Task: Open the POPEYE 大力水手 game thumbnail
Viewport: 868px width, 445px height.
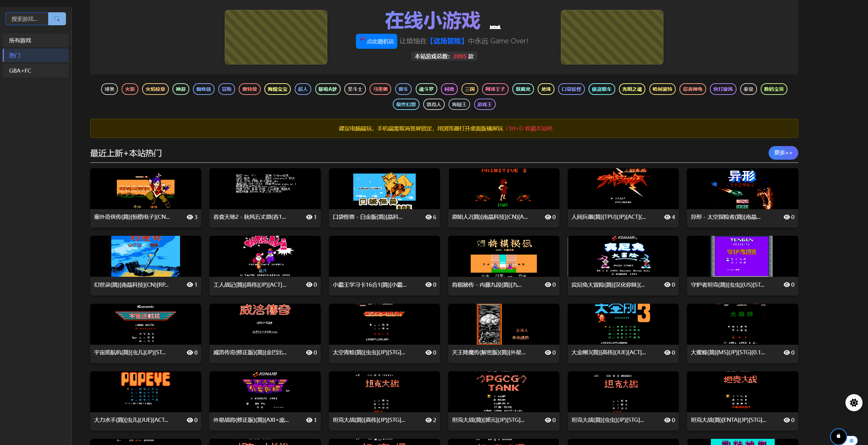Action: (146, 392)
